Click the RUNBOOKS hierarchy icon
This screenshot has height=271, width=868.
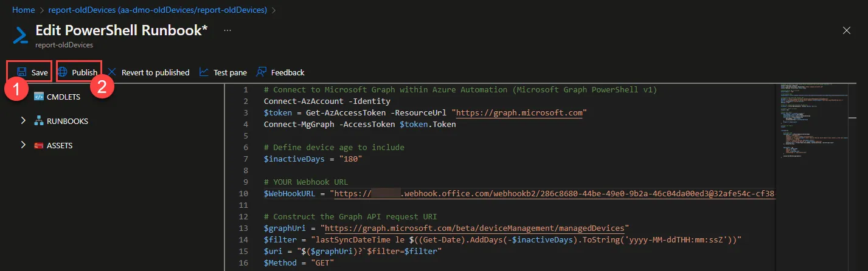click(x=39, y=121)
